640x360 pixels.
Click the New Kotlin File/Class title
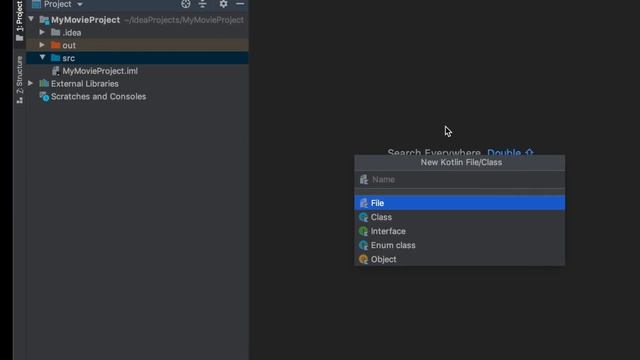click(x=461, y=162)
